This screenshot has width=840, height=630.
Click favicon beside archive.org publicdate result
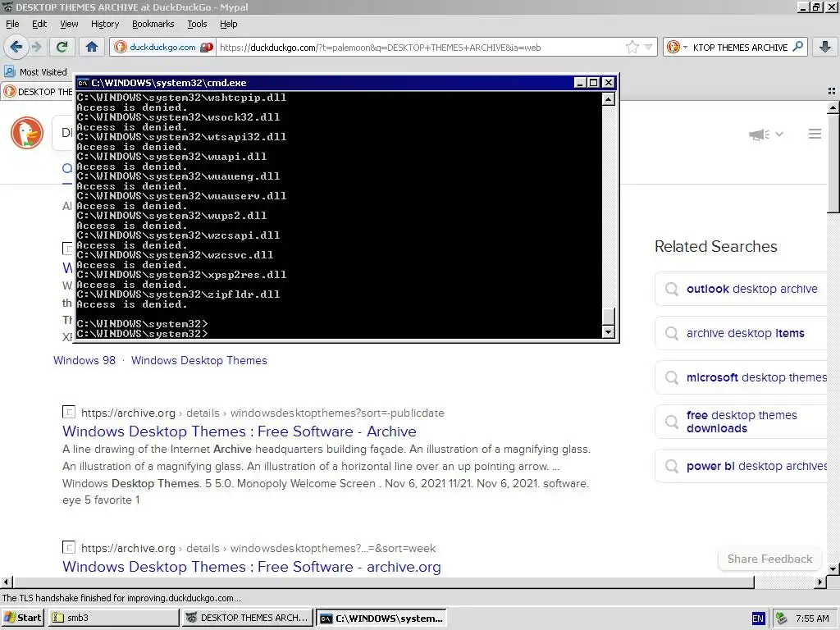(x=69, y=412)
